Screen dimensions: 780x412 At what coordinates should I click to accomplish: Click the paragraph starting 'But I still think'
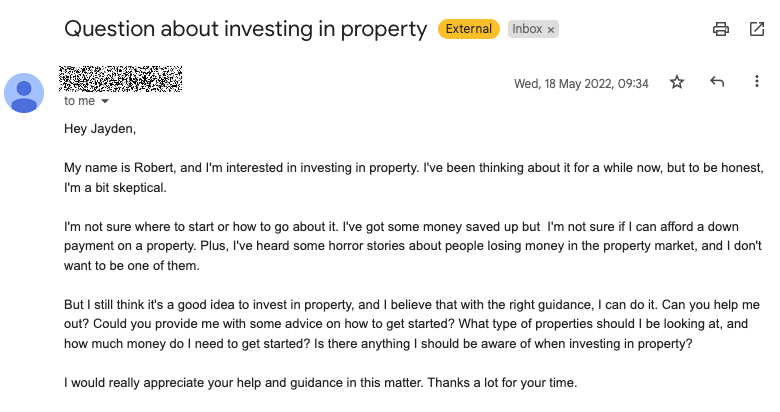tap(412, 324)
